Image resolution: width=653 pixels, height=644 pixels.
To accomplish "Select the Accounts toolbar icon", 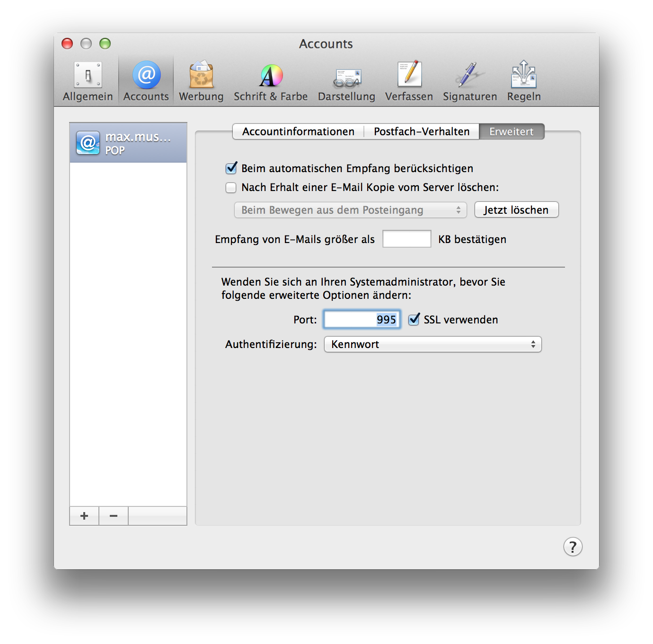I will coord(146,81).
